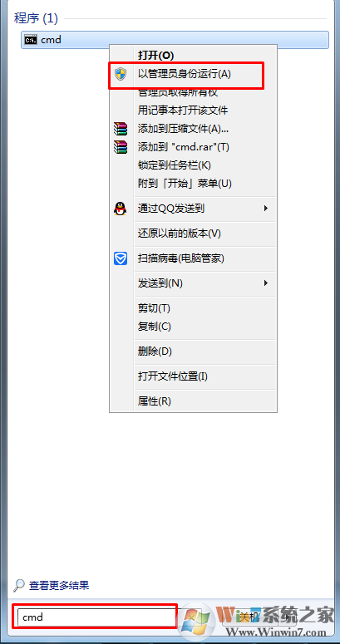Click the QQ penguin icon
This screenshot has height=644, width=340.
(x=120, y=209)
